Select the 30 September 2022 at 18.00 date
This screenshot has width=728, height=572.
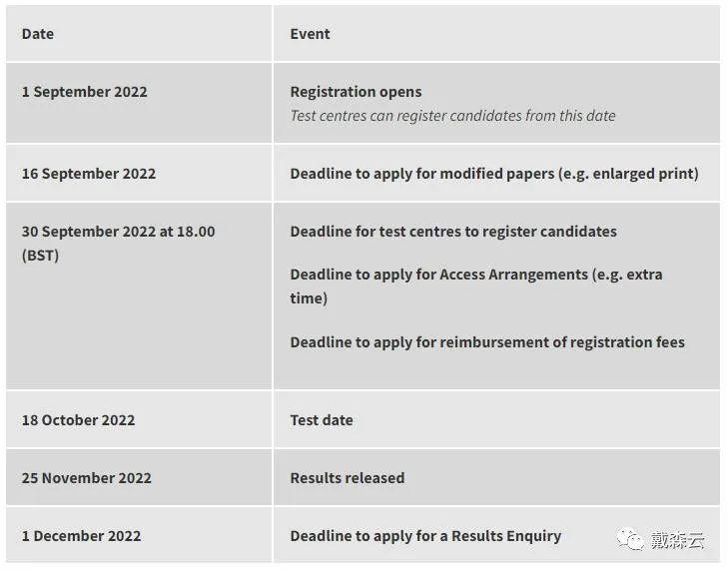click(119, 232)
